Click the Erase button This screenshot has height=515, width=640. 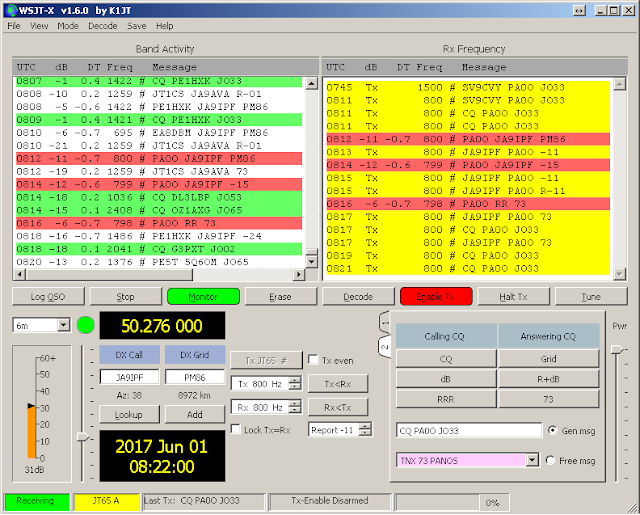click(x=280, y=297)
